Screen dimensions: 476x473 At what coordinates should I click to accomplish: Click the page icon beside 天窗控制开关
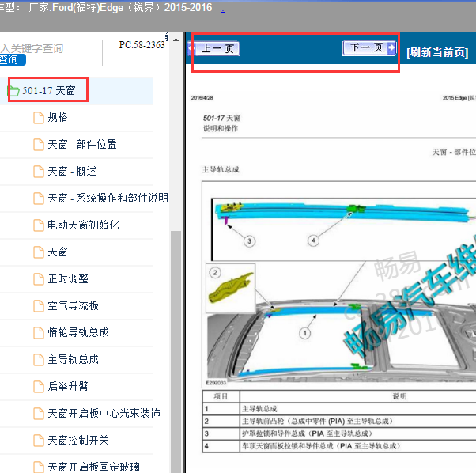39,441
